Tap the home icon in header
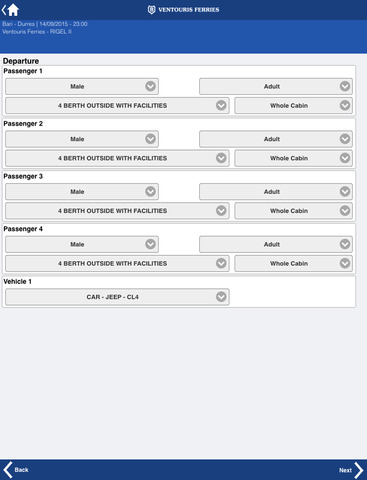 coord(13,10)
